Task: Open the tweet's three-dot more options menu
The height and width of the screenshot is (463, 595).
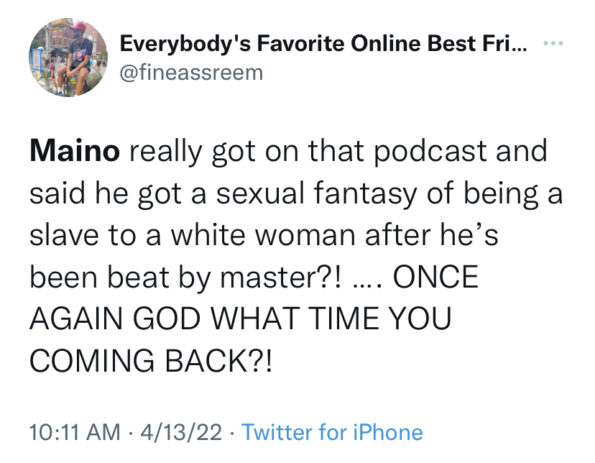Action: [553, 43]
